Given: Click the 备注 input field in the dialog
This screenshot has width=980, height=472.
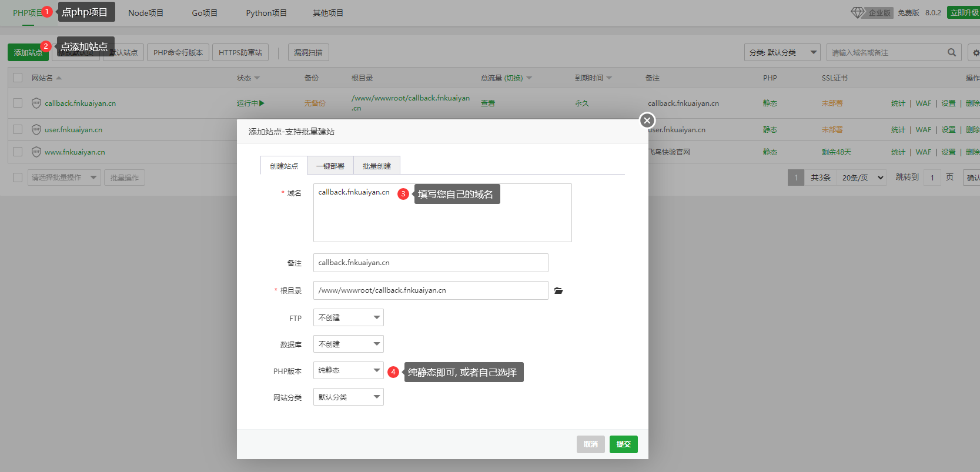Looking at the screenshot, I should pyautogui.click(x=430, y=263).
